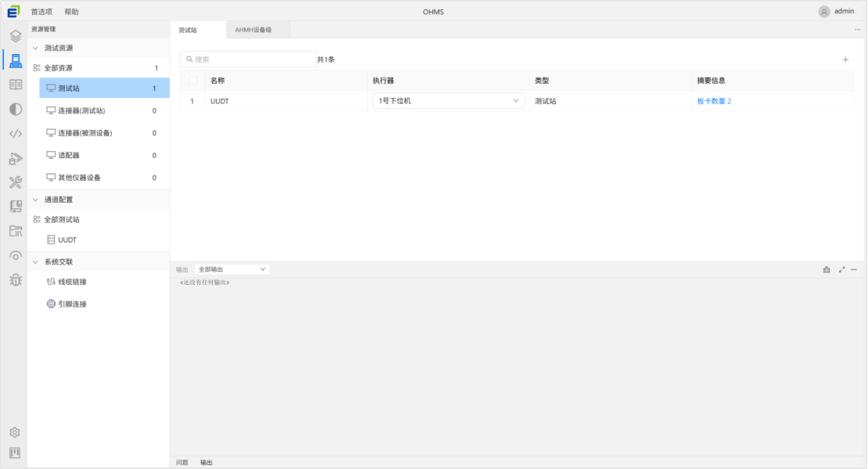Open the tab bar ellipsis more menu
Image resolution: width=868 pixels, height=469 pixels.
[x=858, y=29]
